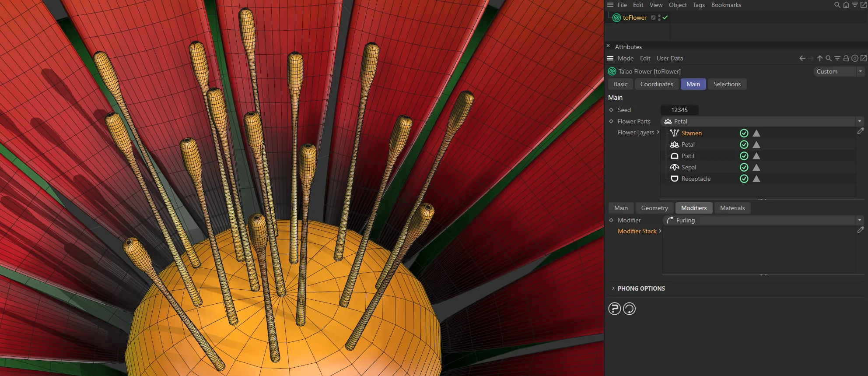This screenshot has width=868, height=376.
Task: Search attributes with the magnifier icon
Action: 828,58
